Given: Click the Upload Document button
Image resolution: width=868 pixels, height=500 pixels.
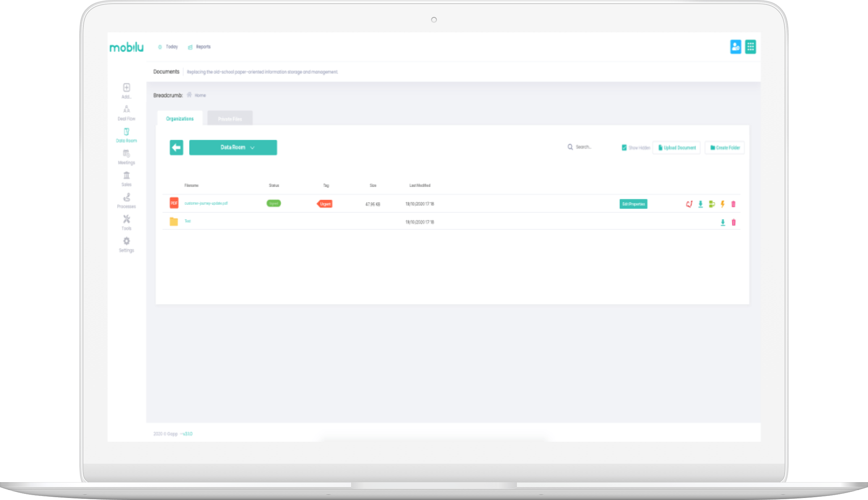Looking at the screenshot, I should (677, 148).
